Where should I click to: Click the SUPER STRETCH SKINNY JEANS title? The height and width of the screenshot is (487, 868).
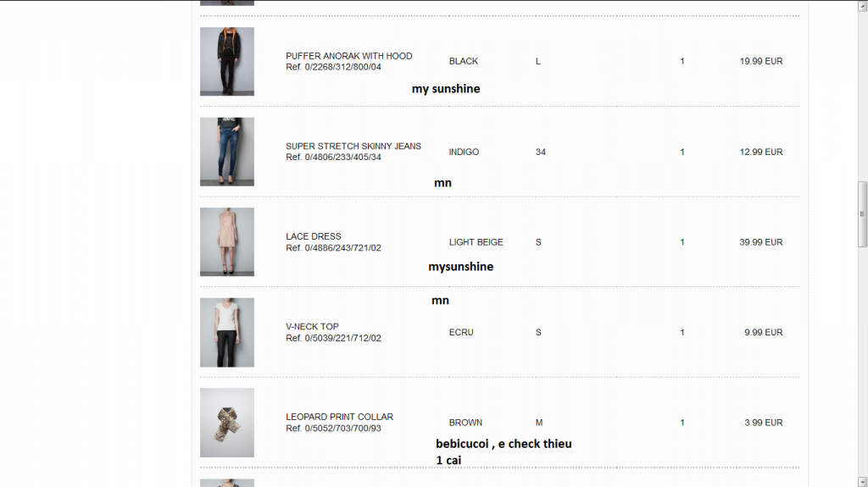click(x=353, y=146)
